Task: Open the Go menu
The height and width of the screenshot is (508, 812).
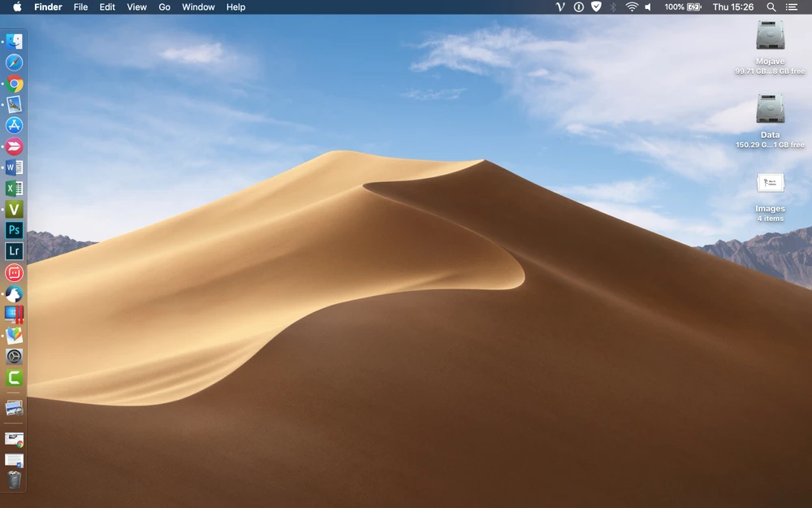Action: 164,7
